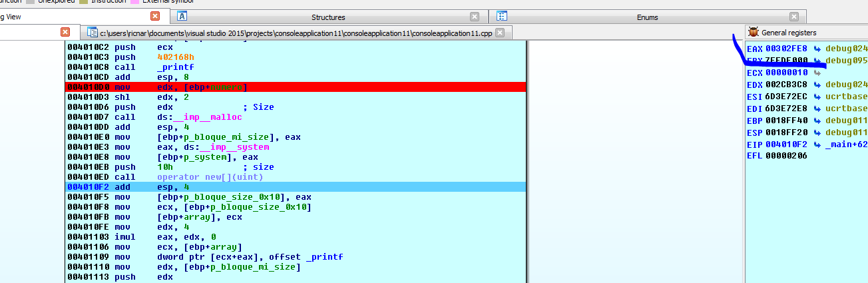The height and width of the screenshot is (283, 868).
Task: Switch to the Structures tab
Action: click(x=328, y=17)
